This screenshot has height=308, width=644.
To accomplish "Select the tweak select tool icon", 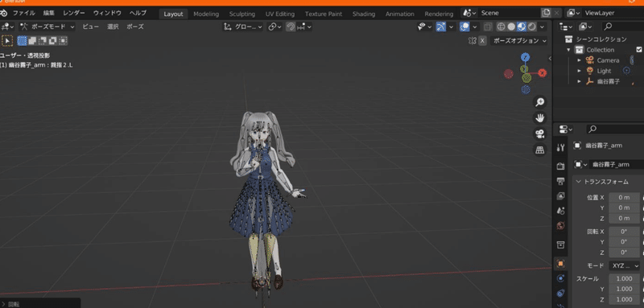I will click(7, 40).
